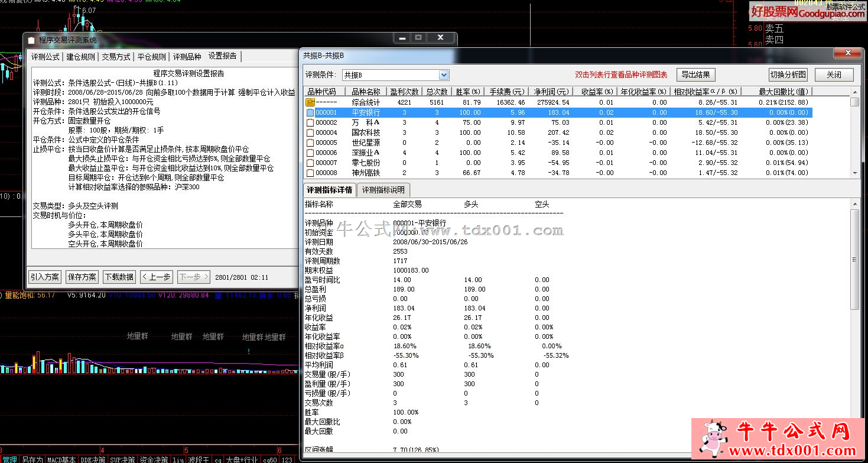Sort by 盈利次数 column header
The image size is (868, 463).
pos(404,92)
